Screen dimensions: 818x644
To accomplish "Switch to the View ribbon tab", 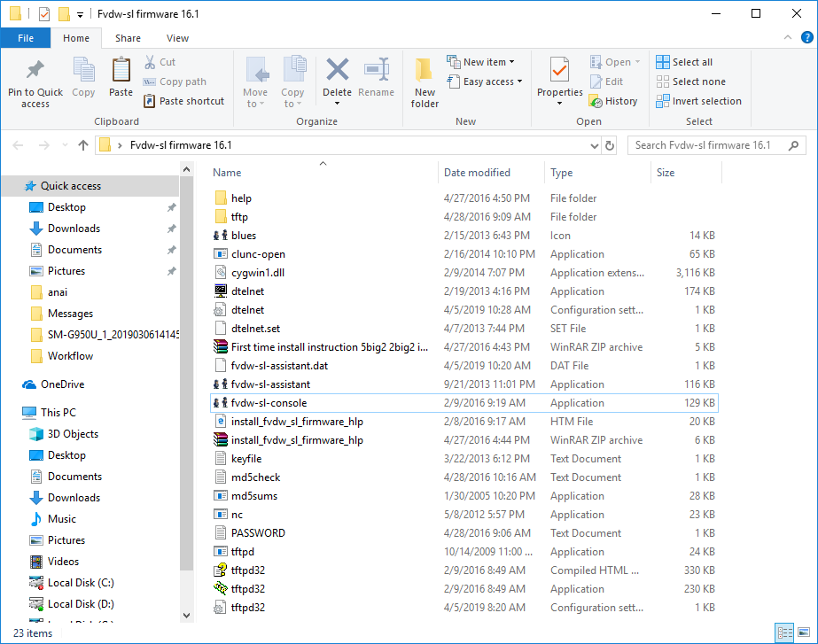I will coord(177,38).
